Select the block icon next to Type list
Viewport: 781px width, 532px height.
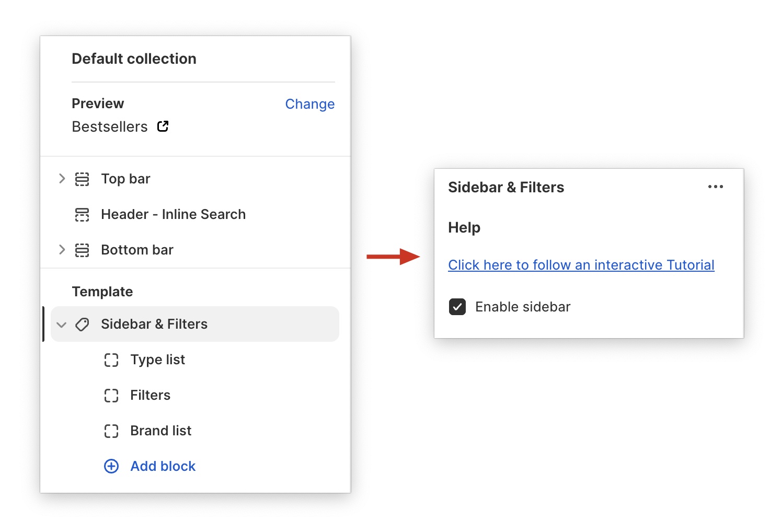(x=111, y=360)
